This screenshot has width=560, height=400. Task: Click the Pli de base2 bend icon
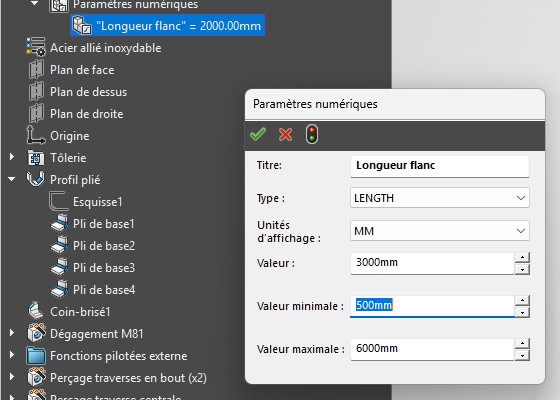coord(59,245)
